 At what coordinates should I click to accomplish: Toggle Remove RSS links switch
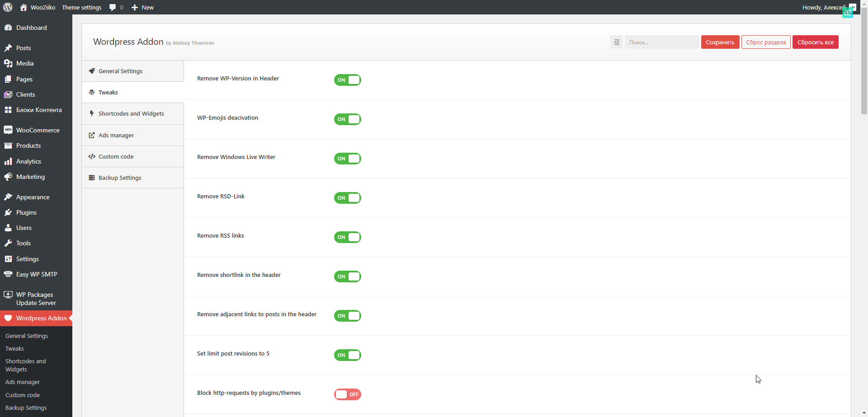click(348, 237)
